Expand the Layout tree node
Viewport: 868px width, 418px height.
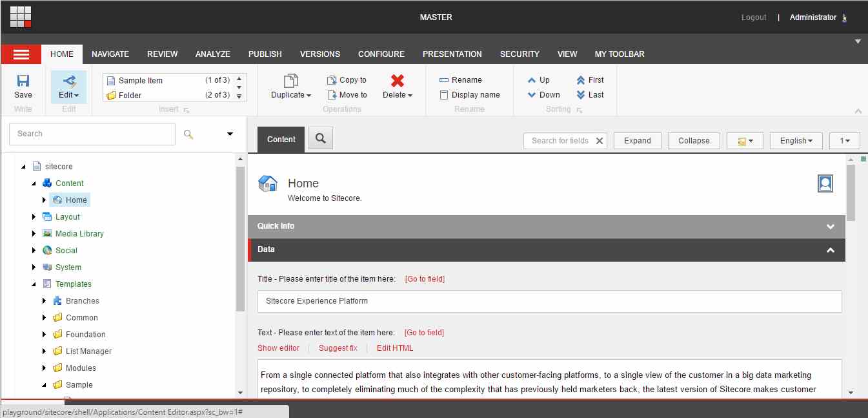point(34,217)
